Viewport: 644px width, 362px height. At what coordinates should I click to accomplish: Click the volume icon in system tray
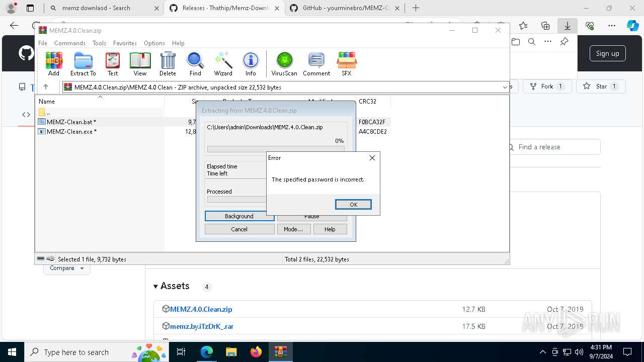pyautogui.click(x=579, y=352)
